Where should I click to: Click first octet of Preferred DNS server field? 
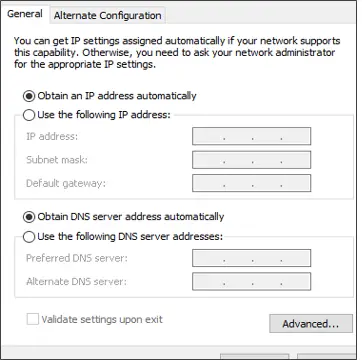tap(208, 258)
